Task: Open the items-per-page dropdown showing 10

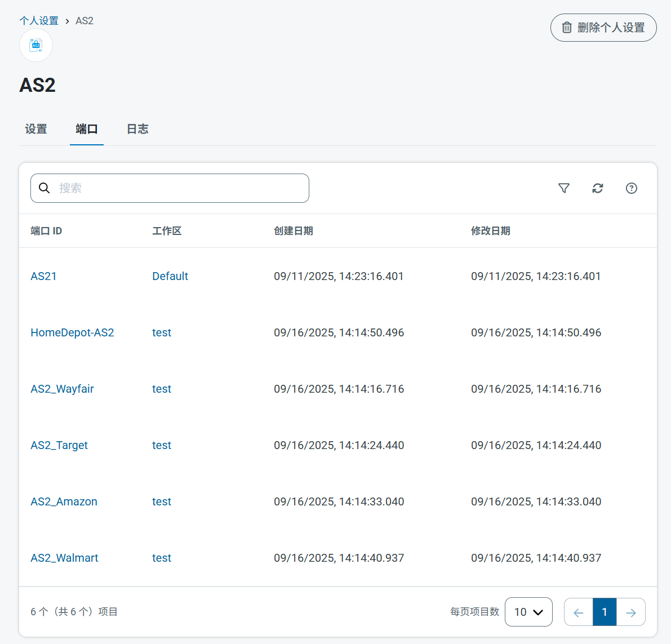Action: 528,612
